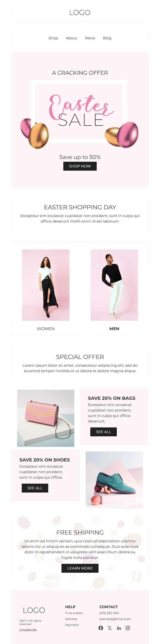Viewport: 160px width, 644px height.
Task: Open the Instagram social icon
Action: pos(128,628)
